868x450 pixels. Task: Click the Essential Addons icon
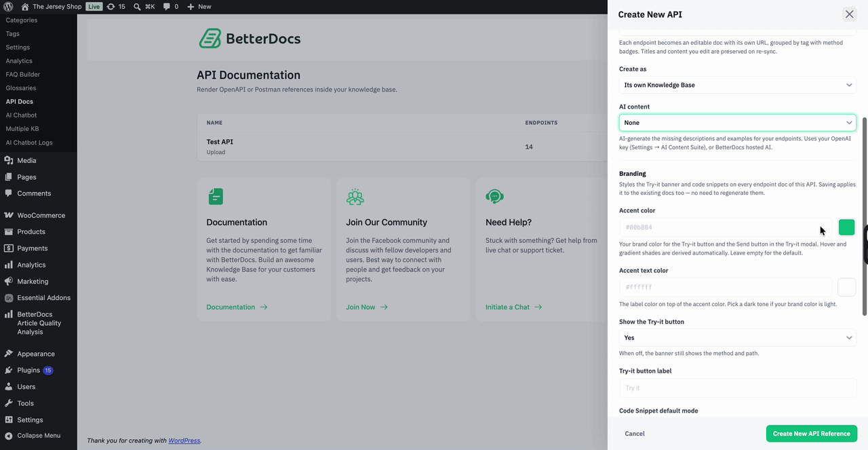point(9,298)
